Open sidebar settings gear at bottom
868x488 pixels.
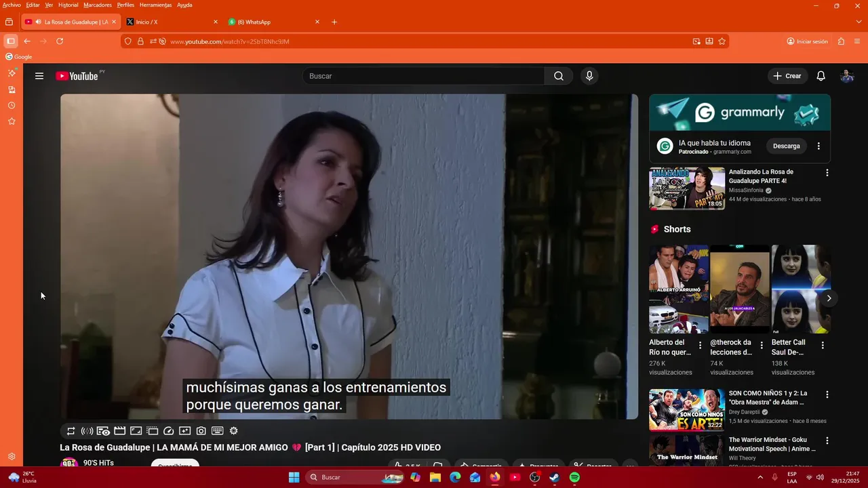point(12,456)
